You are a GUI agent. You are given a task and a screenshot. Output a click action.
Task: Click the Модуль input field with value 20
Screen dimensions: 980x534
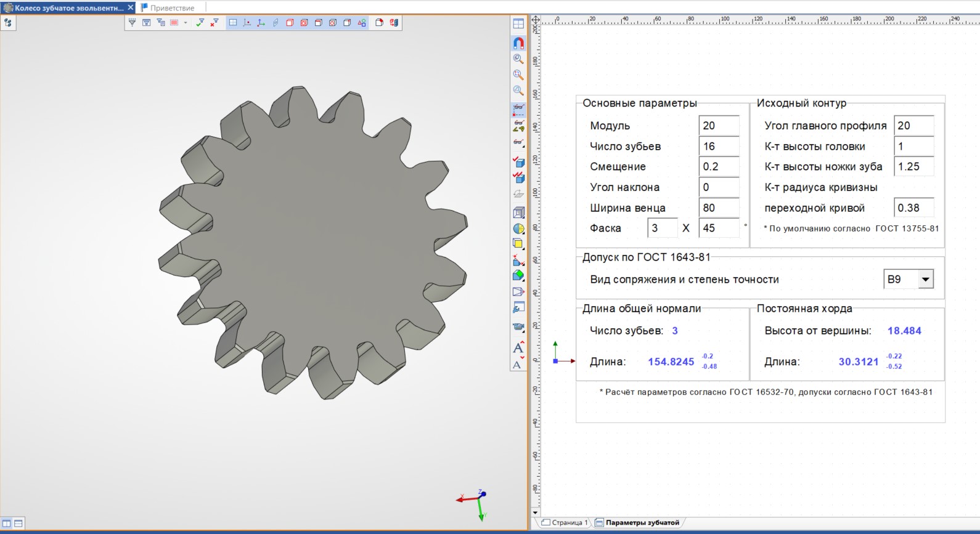click(719, 126)
